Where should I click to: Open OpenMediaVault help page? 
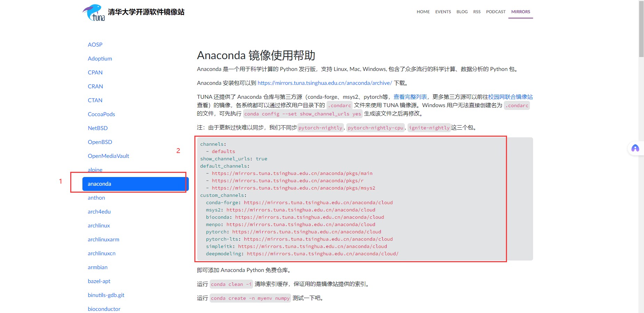(108, 156)
